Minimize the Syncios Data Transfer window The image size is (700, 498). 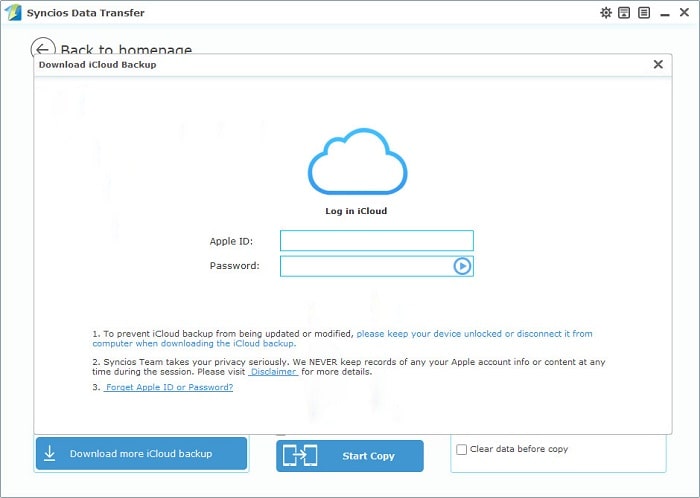[x=665, y=14]
